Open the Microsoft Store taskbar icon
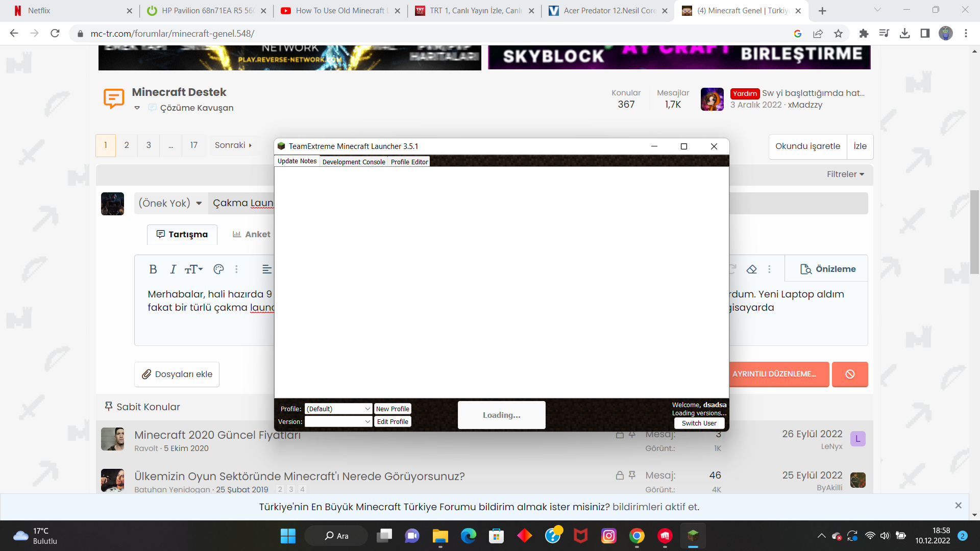980x551 pixels. tap(496, 536)
